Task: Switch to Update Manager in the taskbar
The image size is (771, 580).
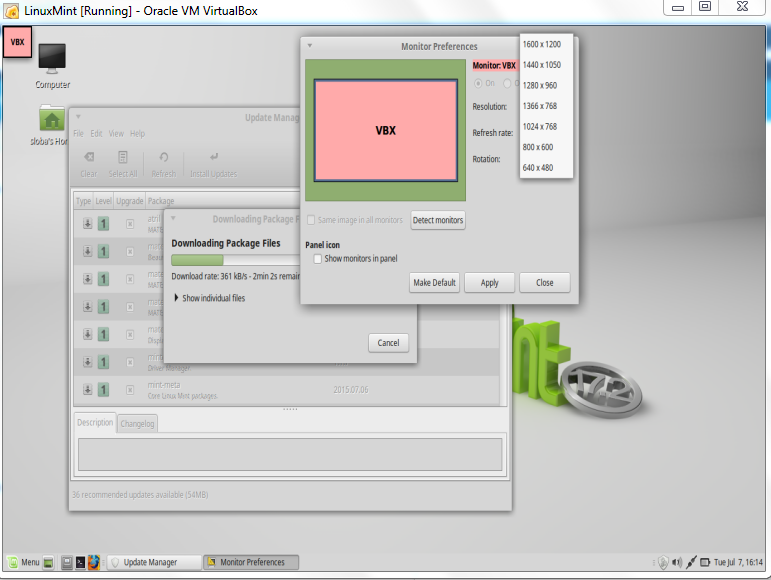Action: coord(154,562)
